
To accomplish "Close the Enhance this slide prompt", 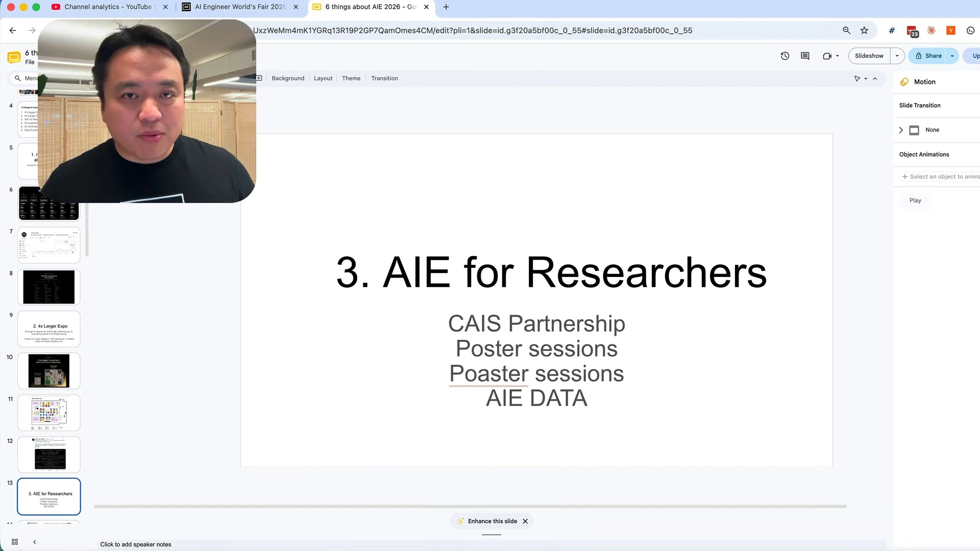I will coord(525,521).
